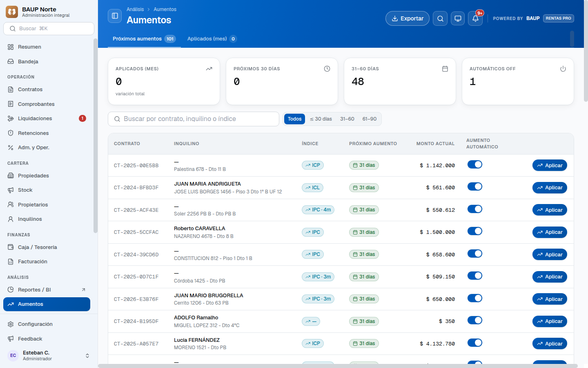Open Propiedades section
Screen dimensions: 588x368
tap(47, 176)
